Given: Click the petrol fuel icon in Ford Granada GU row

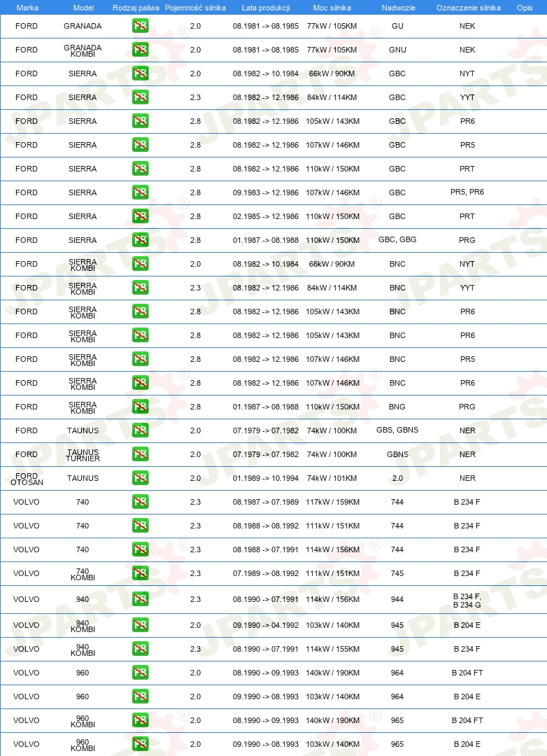Looking at the screenshot, I should tap(140, 26).
